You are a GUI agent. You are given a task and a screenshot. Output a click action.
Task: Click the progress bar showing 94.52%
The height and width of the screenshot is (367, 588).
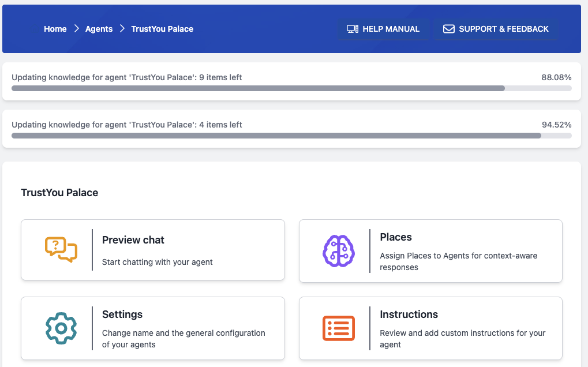(291, 136)
